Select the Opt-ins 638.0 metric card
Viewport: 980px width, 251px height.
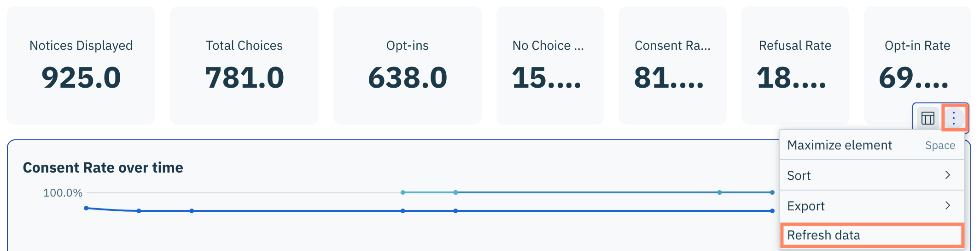407,66
